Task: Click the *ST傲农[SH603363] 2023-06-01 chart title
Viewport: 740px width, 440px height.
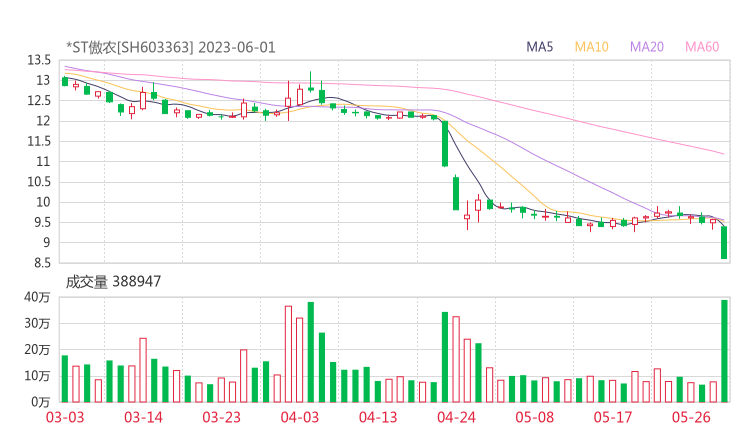Action: (x=170, y=47)
